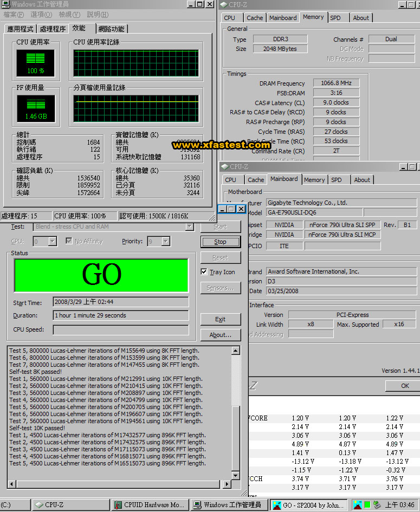The image size is (420, 512).
Task: Open the 處理程序 tab in Task Manager
Action: tap(53, 29)
